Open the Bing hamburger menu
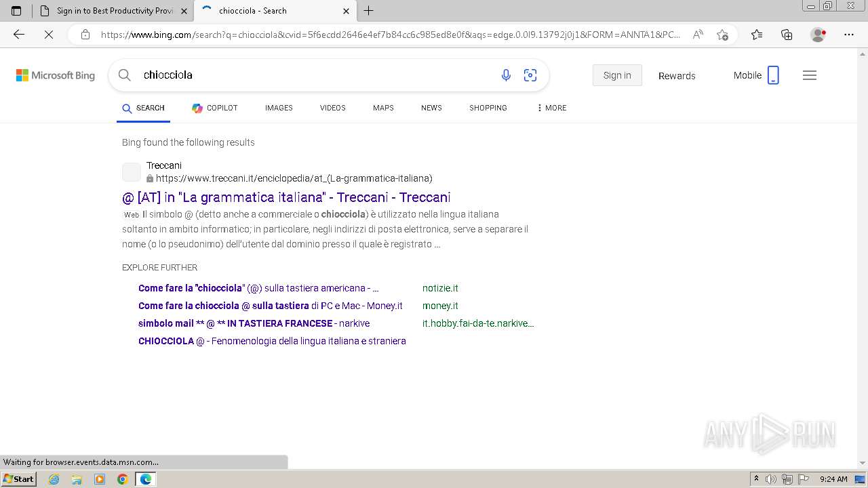The image size is (868, 488). [x=810, y=75]
